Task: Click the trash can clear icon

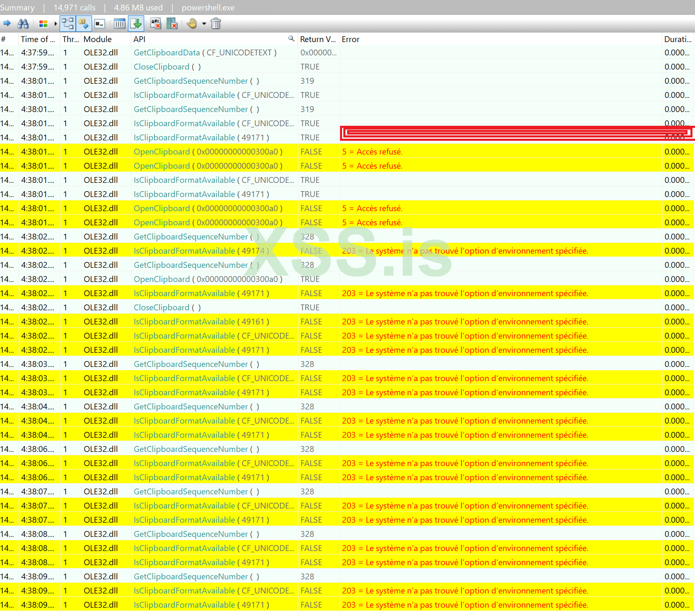Action: (x=216, y=24)
